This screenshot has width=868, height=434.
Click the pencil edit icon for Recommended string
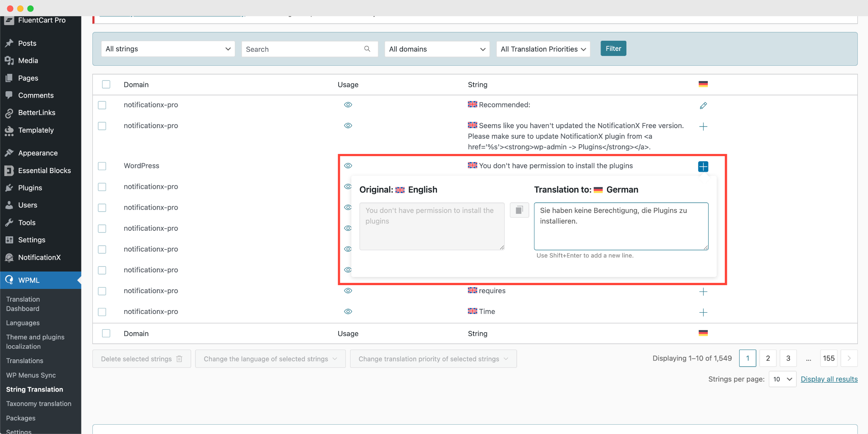(703, 105)
